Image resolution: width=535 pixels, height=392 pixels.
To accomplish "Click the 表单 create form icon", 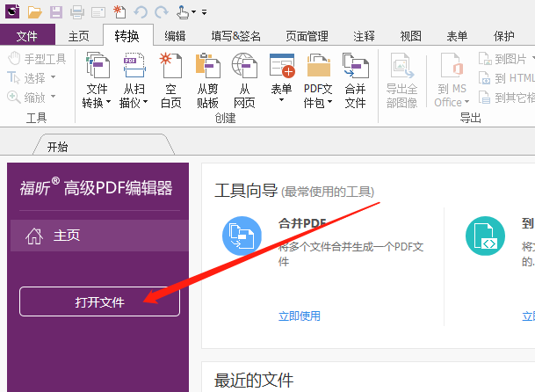I will (282, 66).
